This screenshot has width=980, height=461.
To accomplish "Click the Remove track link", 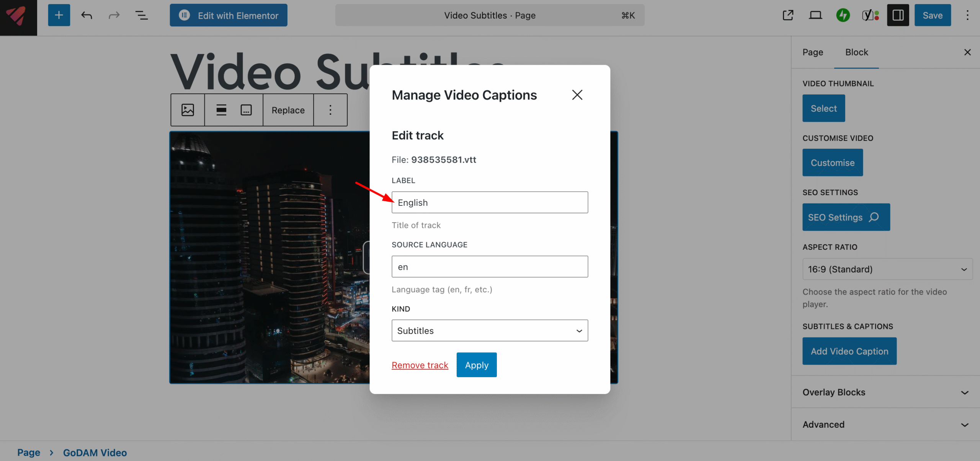I will tap(420, 365).
